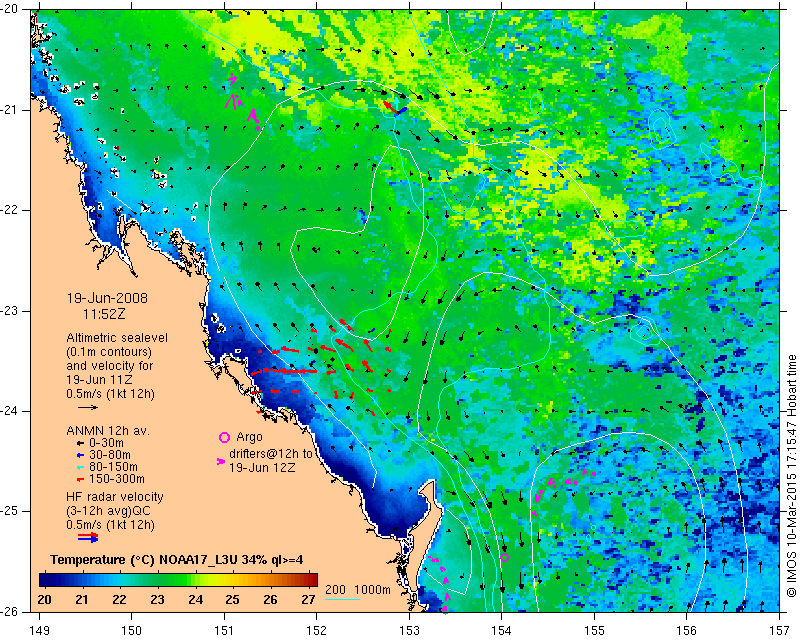Click the blue 30-80m arrow symbol

[80, 455]
